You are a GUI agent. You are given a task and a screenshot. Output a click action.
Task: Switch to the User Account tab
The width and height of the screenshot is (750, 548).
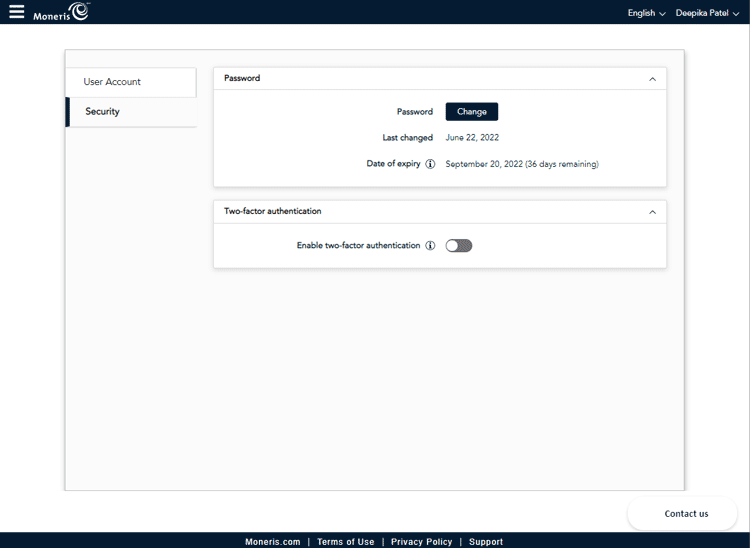click(x=131, y=82)
